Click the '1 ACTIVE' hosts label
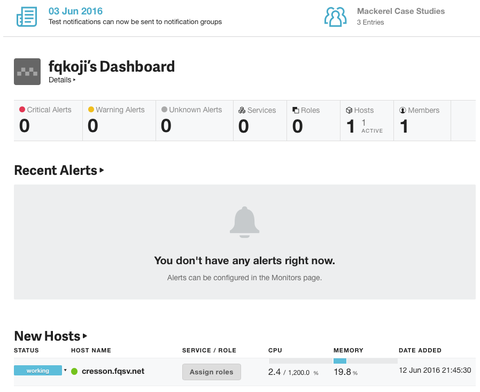 [372, 127]
